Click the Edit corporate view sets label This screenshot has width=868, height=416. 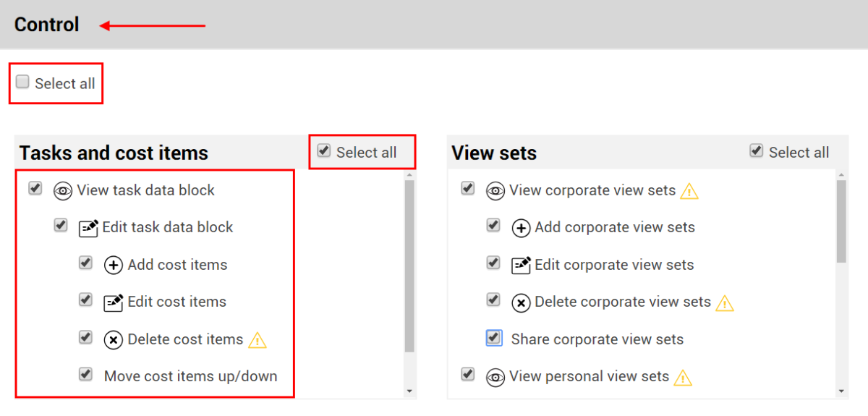coord(614,265)
